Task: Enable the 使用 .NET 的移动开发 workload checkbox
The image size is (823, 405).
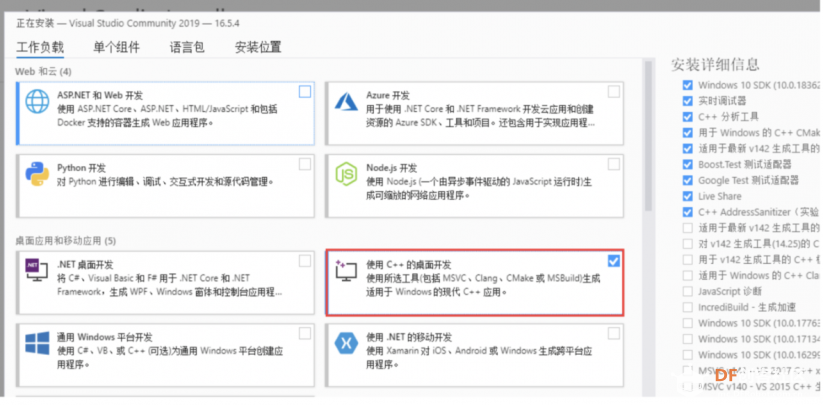Action: (614, 333)
